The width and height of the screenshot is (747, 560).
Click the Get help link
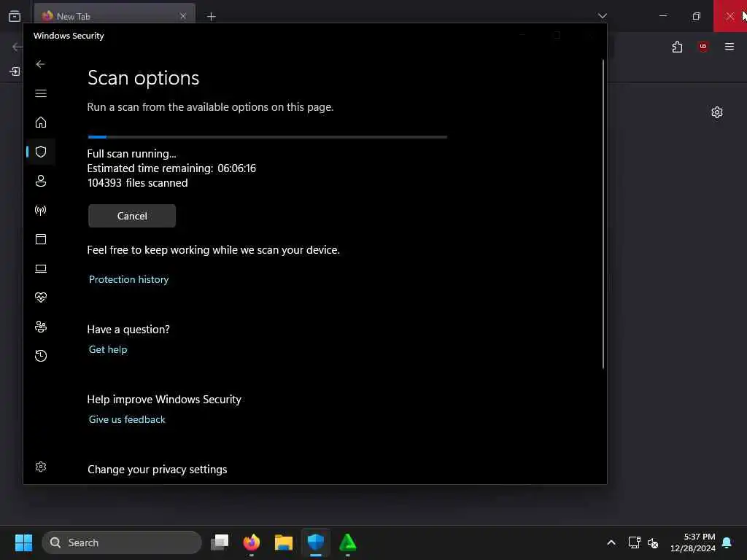click(108, 349)
